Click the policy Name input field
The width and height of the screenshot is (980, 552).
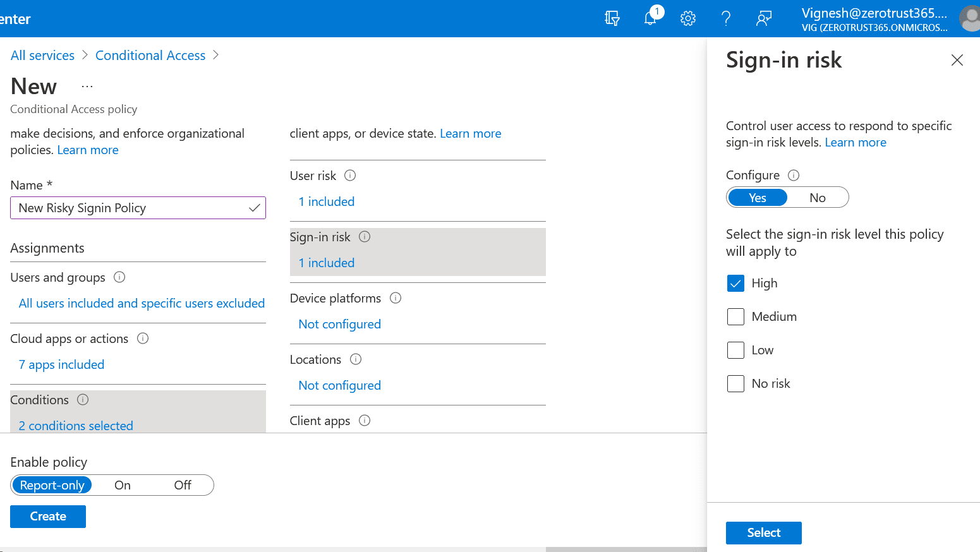click(138, 208)
